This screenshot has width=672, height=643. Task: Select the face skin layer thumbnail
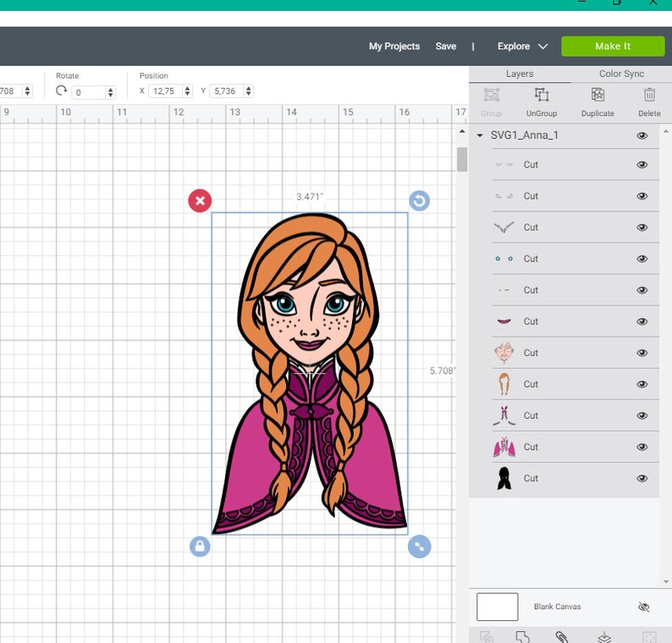[x=504, y=353]
